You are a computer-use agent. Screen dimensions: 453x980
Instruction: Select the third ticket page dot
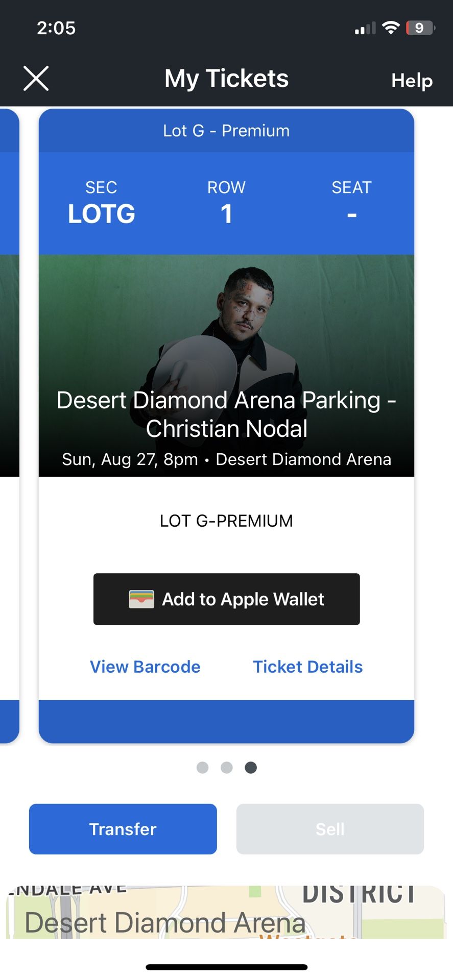pyautogui.click(x=251, y=768)
